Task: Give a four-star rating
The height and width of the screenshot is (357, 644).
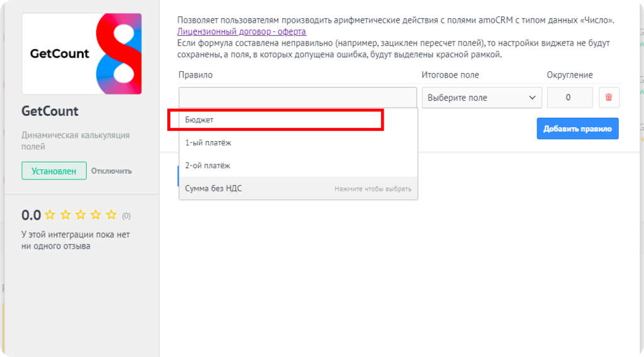Action: tap(96, 215)
